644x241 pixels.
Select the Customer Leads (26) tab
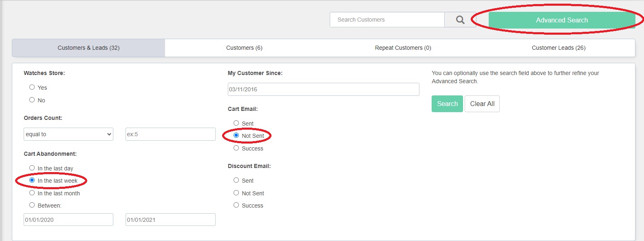coord(559,48)
